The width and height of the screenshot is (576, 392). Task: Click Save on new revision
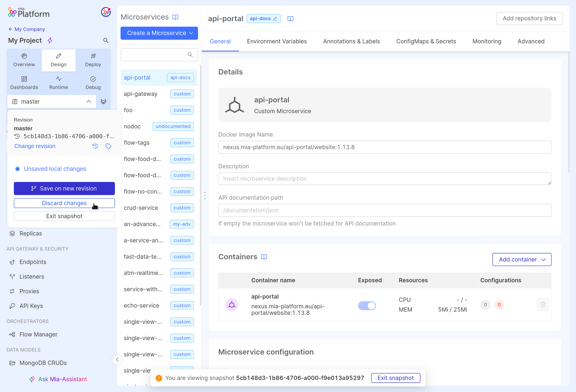coord(64,188)
